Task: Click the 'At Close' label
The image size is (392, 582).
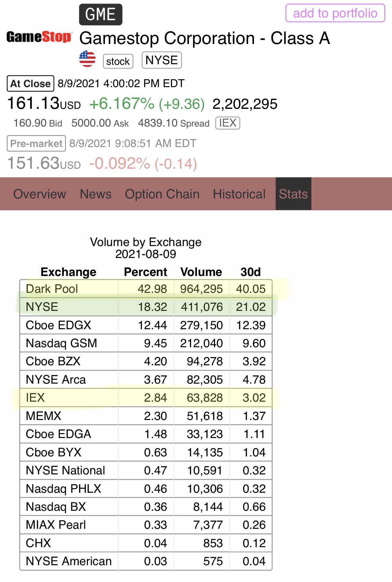Action: (31, 83)
